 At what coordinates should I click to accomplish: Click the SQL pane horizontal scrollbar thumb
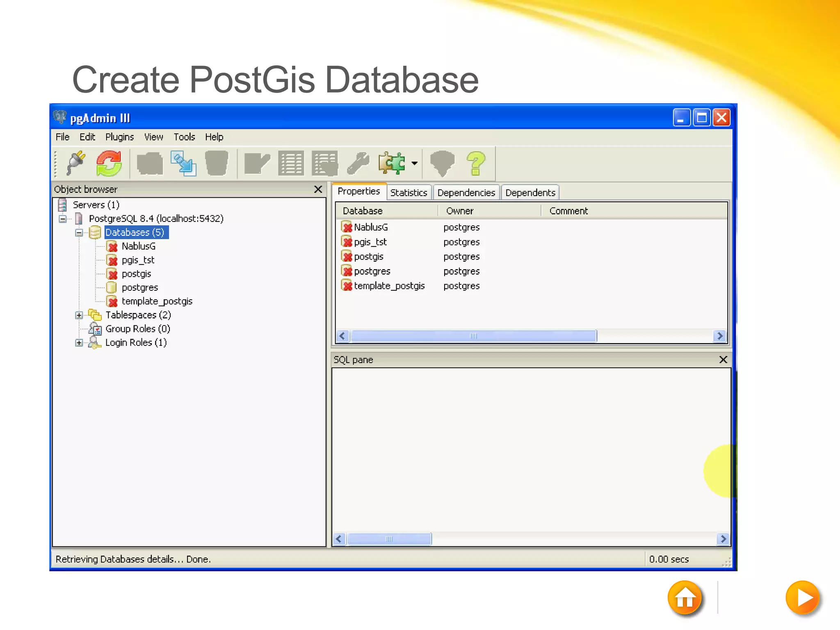tap(389, 539)
